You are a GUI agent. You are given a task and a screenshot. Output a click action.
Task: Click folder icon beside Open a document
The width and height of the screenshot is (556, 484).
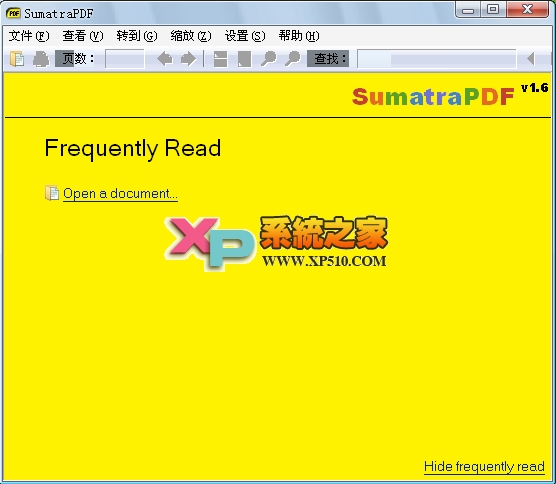(x=52, y=193)
